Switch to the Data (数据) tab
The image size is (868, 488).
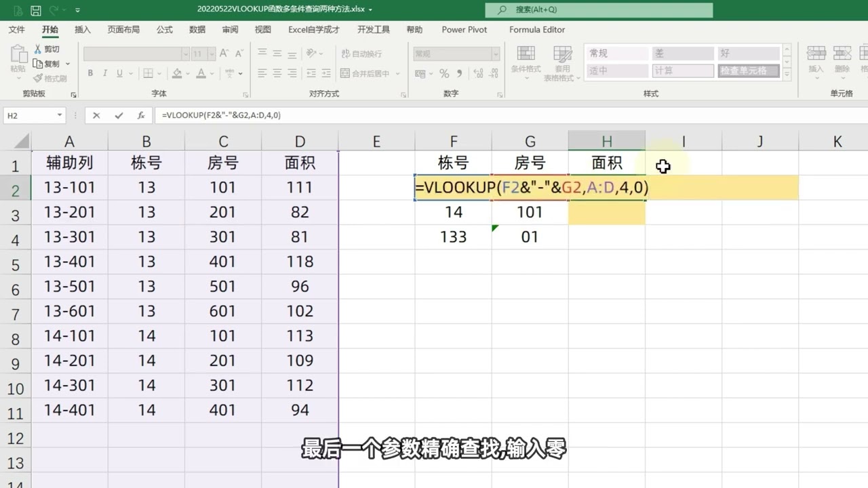197,30
